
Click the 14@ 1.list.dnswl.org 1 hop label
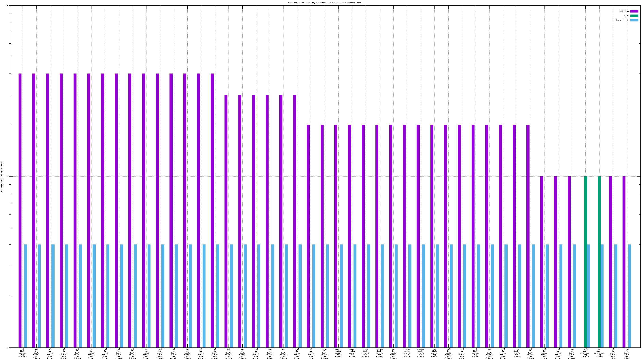pyautogui.click(x=269, y=354)
